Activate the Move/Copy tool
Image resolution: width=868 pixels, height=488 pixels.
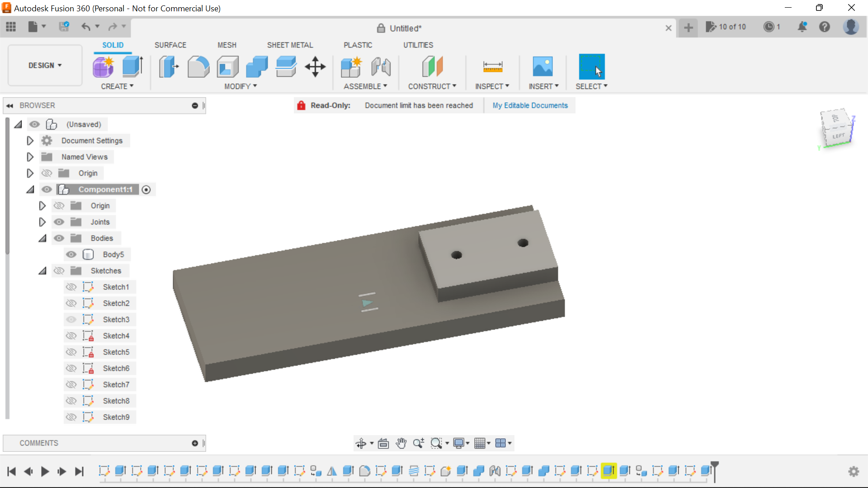click(315, 67)
